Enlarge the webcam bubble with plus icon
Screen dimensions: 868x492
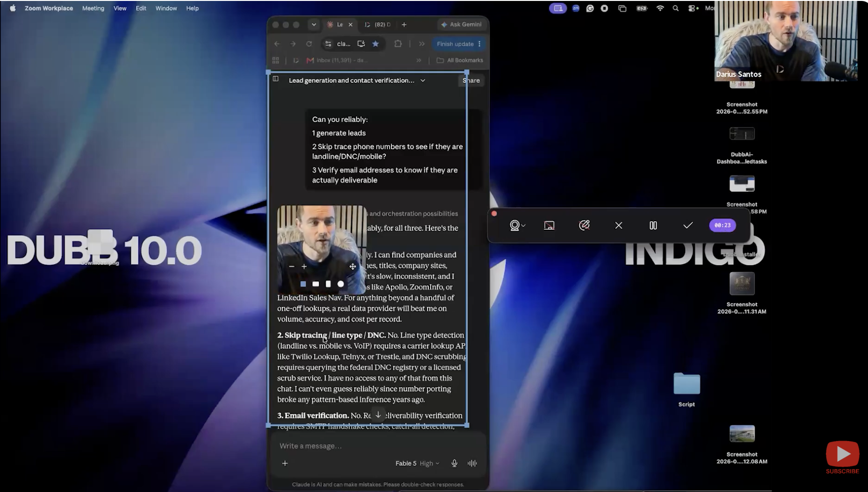[x=304, y=267]
